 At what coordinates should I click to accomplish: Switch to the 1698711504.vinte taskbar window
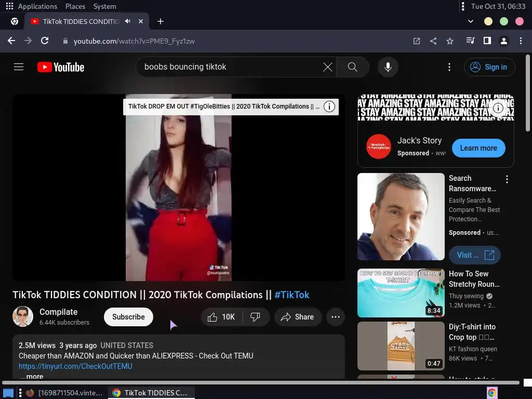pos(64,393)
